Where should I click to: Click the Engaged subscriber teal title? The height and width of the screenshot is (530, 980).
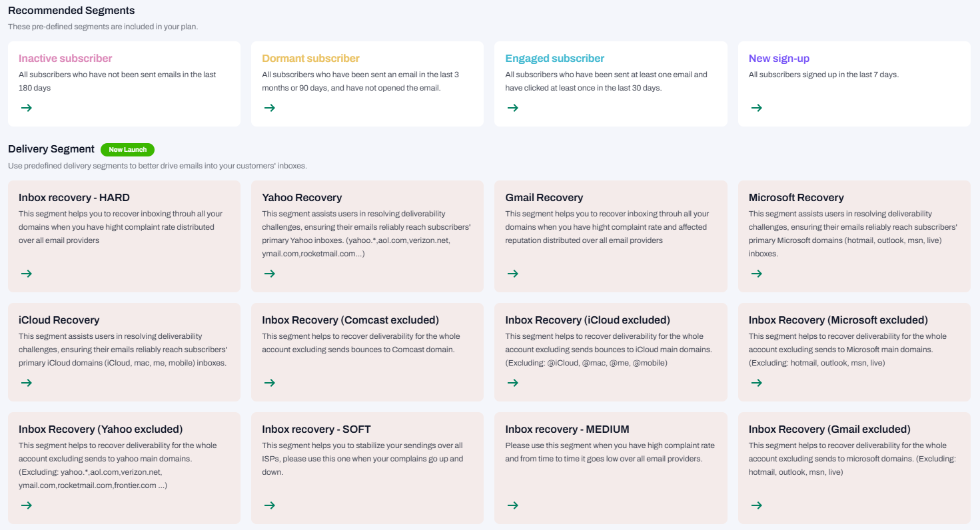[554, 59]
